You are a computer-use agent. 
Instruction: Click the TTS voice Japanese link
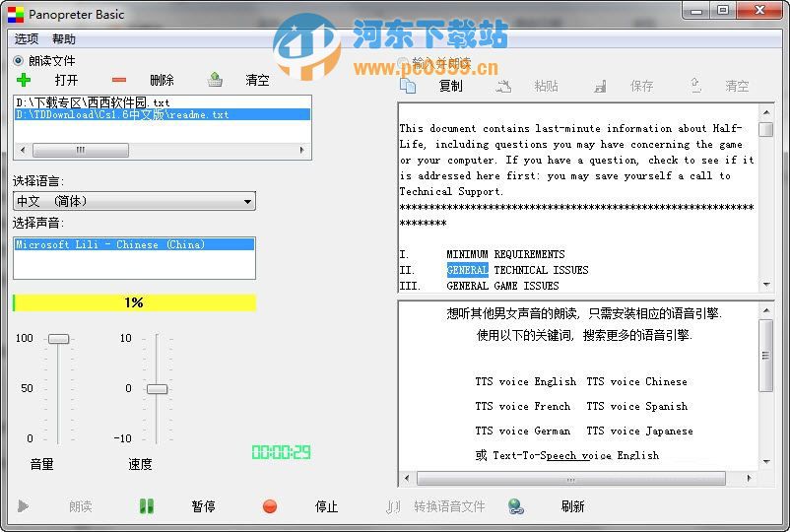(640, 431)
